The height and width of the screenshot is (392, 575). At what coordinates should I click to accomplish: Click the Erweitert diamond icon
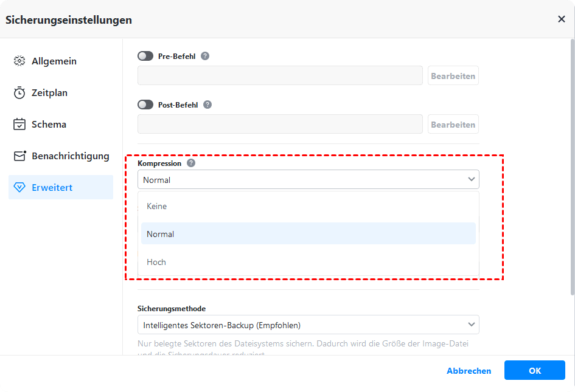19,188
